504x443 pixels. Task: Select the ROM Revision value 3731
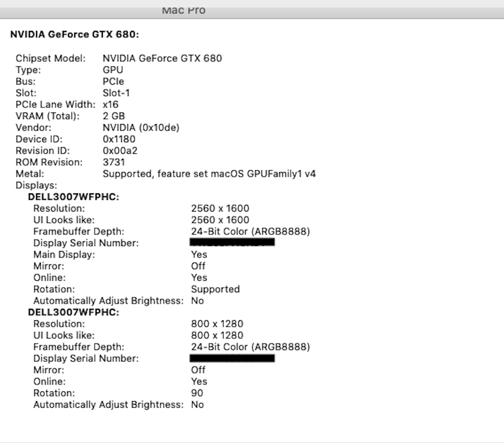point(114,163)
